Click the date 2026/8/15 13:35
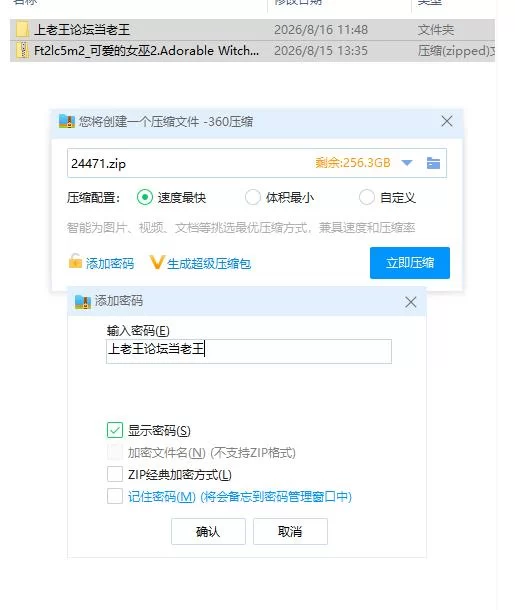The height and width of the screenshot is (610, 515). pyautogui.click(x=321, y=51)
